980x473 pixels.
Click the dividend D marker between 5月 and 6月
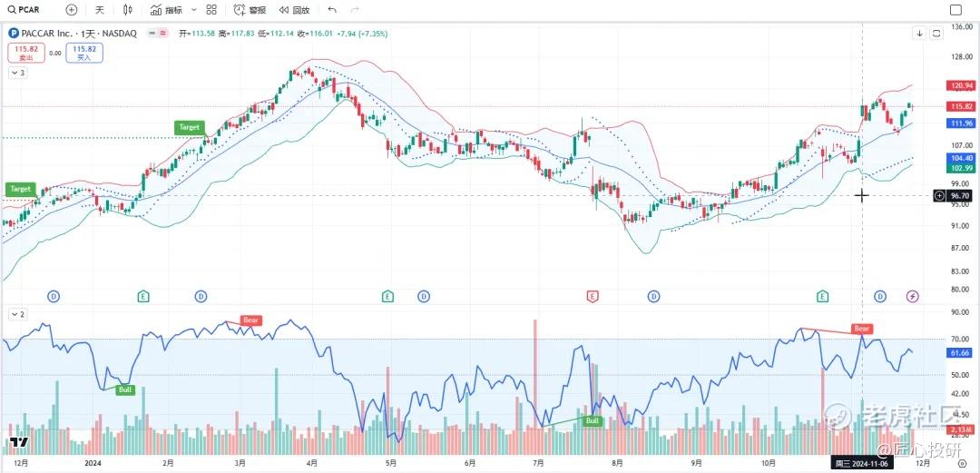(425, 296)
